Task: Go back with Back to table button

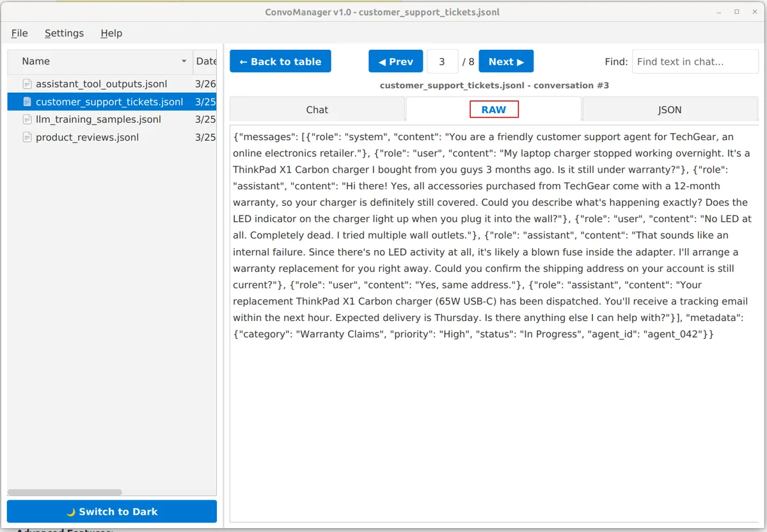Action: [280, 61]
